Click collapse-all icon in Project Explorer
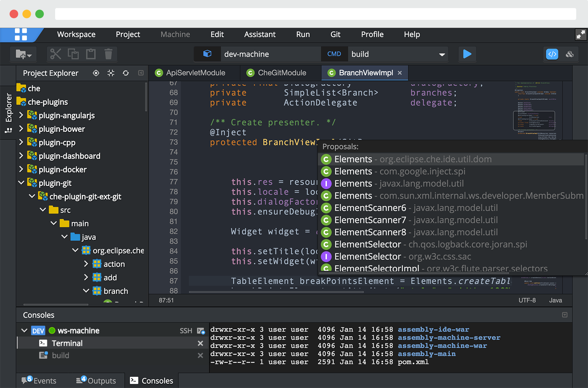Screen dimensions: 588x388 [x=111, y=73]
